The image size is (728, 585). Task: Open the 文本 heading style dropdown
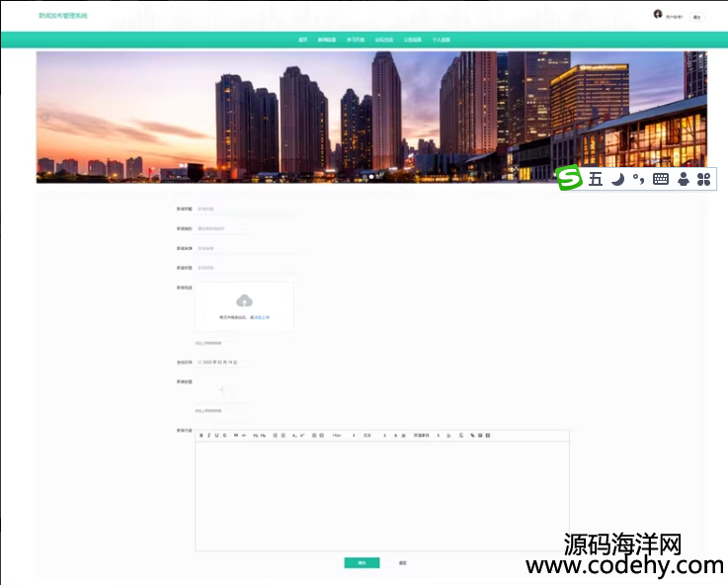point(368,435)
